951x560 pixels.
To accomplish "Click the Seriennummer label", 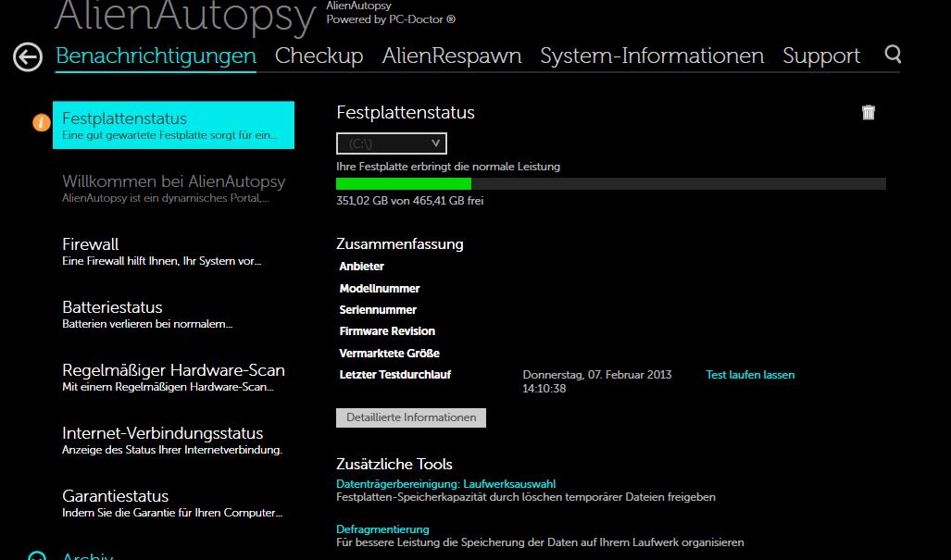I will pos(378,310).
